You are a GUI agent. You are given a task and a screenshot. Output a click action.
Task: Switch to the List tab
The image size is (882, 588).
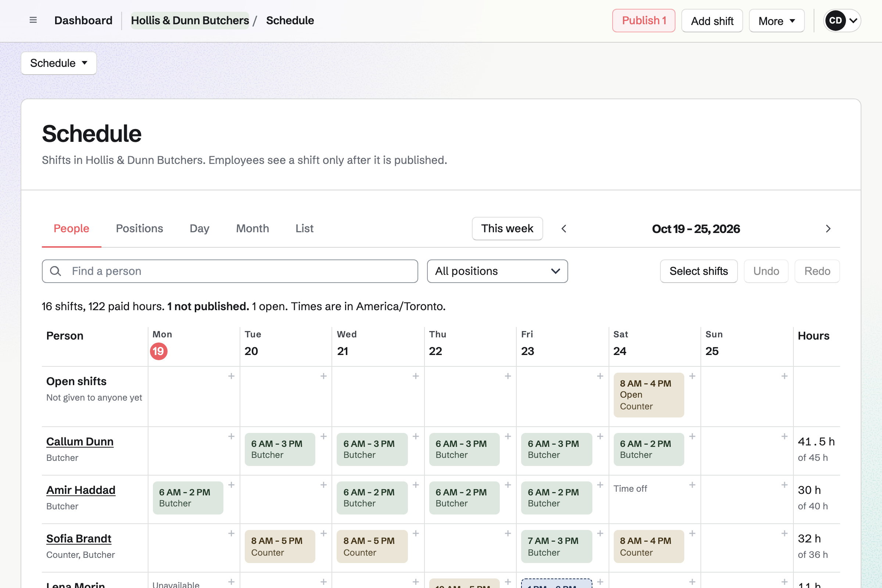(x=305, y=228)
